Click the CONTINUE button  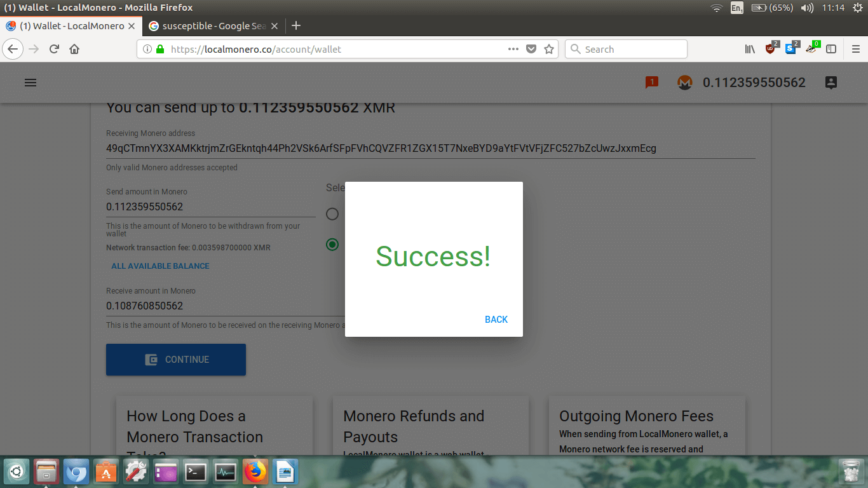point(176,360)
